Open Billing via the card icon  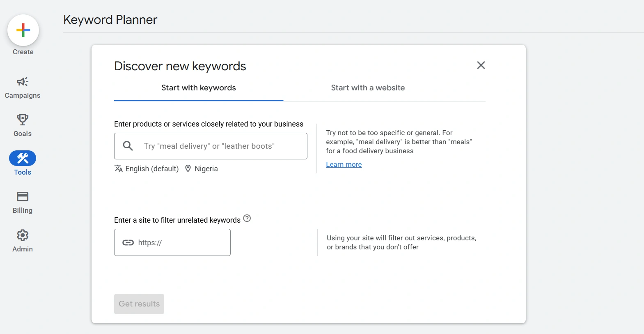23,196
